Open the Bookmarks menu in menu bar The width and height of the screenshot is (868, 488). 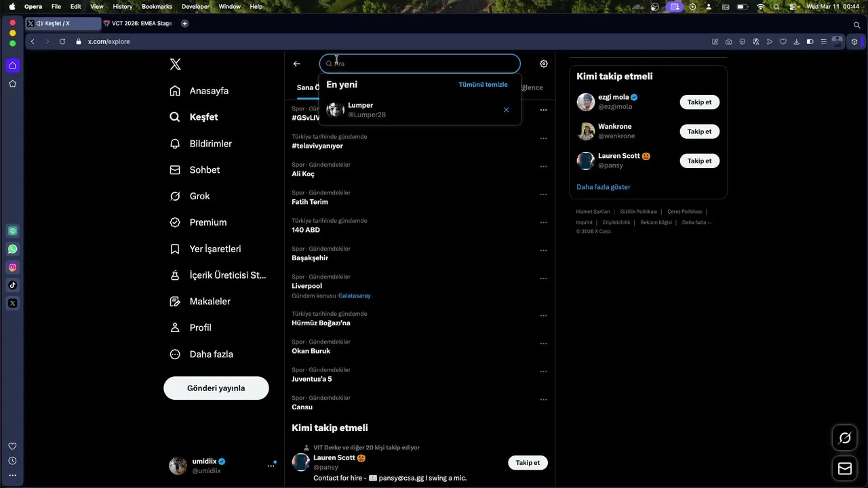(157, 6)
